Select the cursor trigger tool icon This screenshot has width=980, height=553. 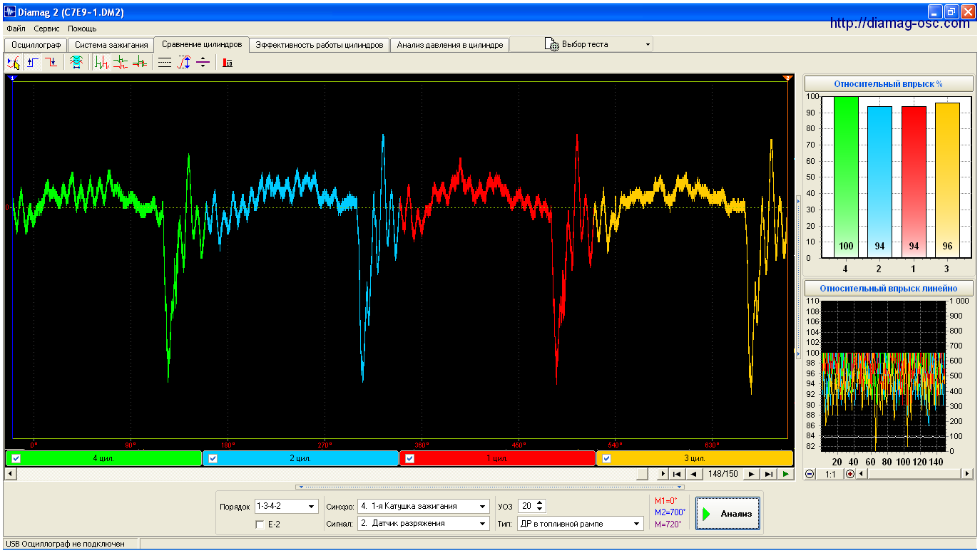coord(14,63)
